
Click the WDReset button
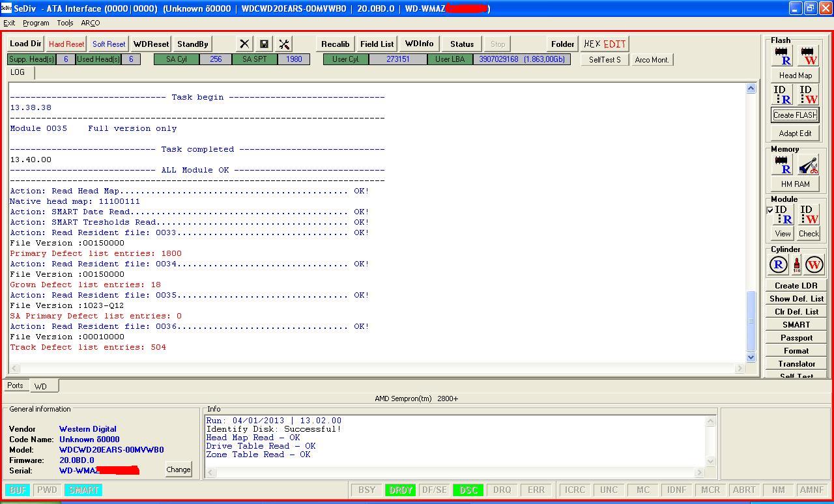click(151, 44)
